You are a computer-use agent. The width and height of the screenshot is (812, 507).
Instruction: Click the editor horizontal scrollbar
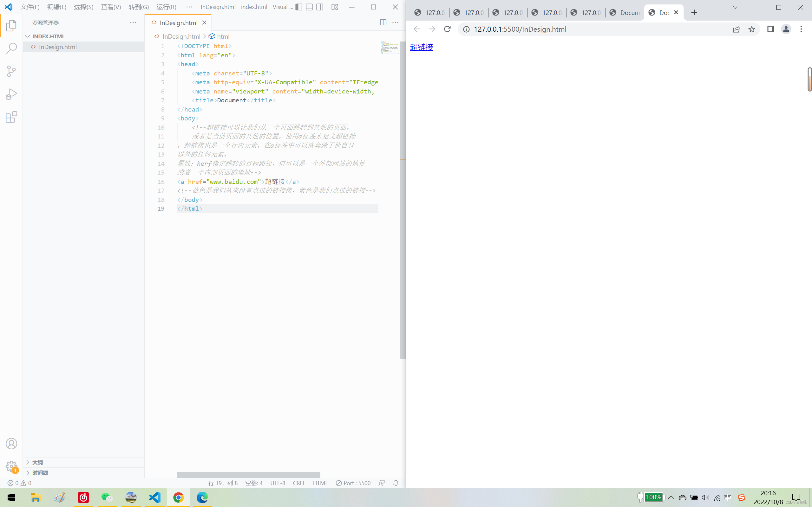248,475
